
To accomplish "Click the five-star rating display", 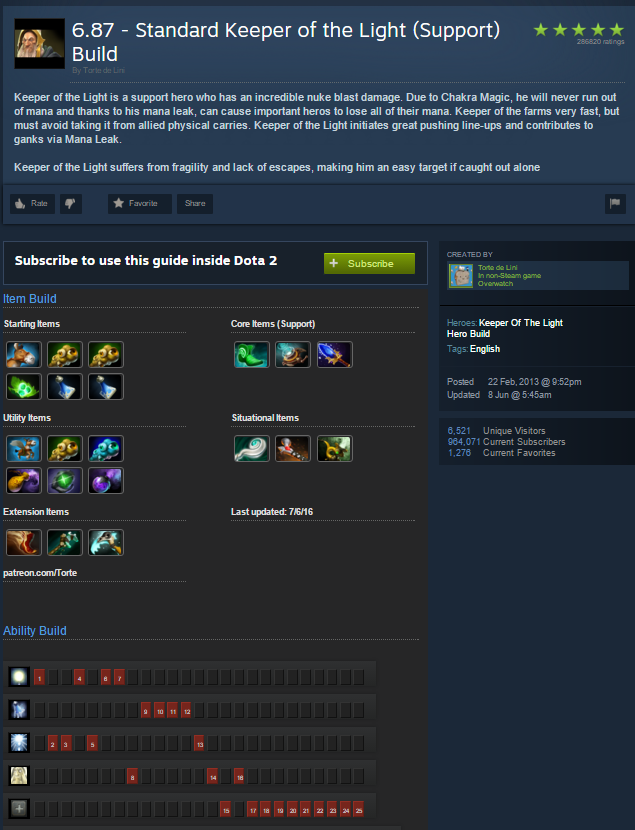I will click(x=578, y=30).
